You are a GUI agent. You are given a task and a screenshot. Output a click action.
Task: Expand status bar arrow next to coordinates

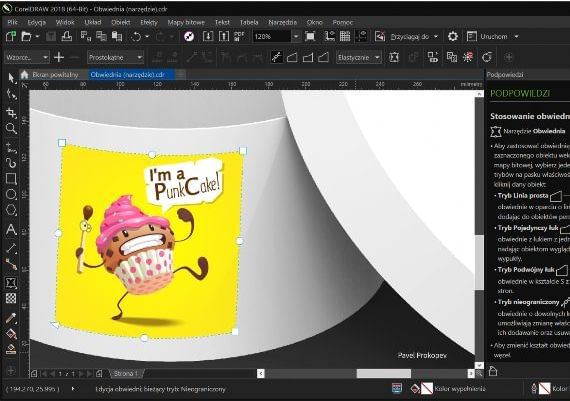tap(73, 389)
